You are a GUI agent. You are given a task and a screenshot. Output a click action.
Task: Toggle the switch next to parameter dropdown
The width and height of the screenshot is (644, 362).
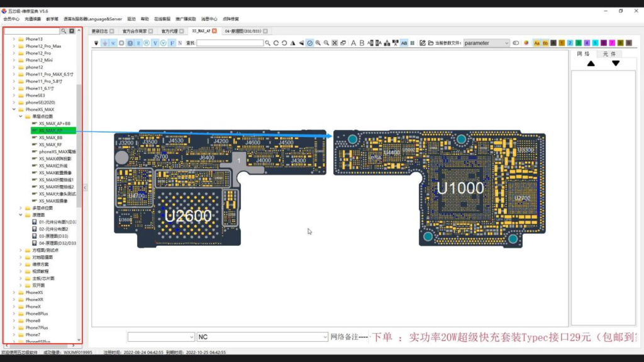516,43
